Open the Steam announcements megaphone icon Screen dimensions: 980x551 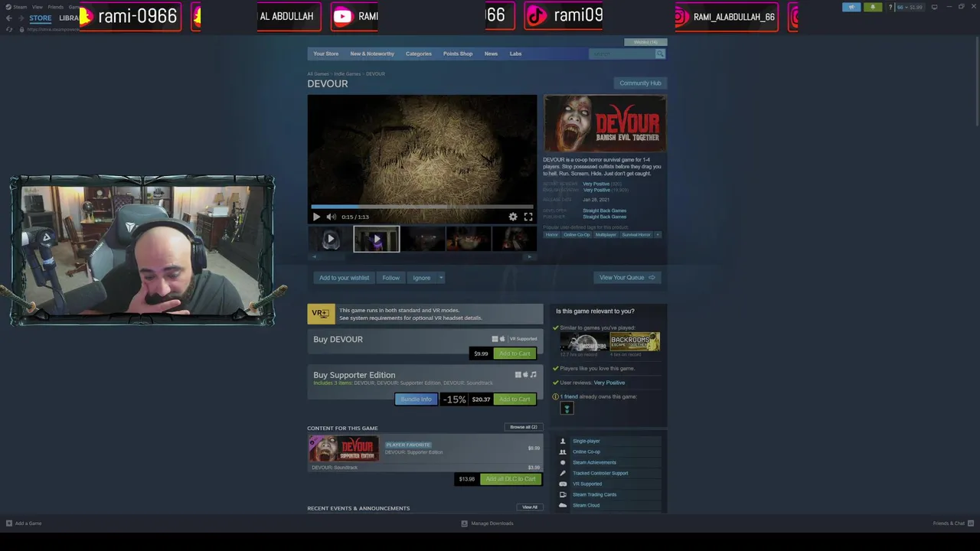(x=851, y=7)
